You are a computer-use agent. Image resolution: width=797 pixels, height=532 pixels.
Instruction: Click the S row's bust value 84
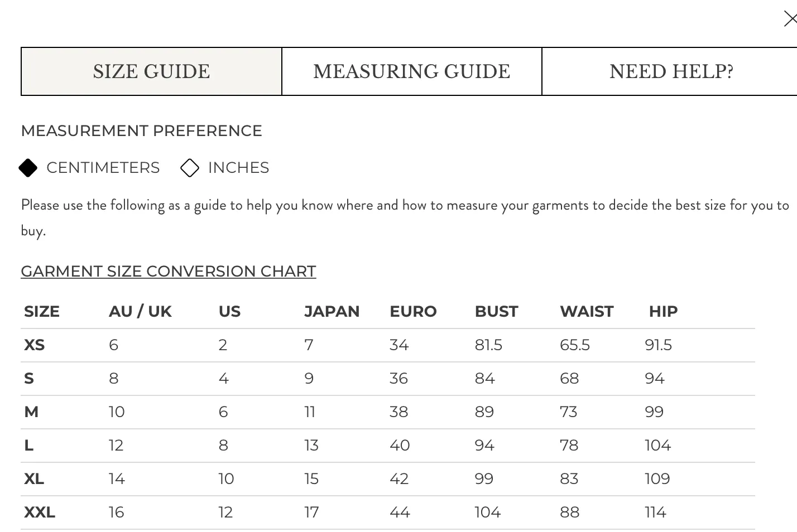[x=484, y=378]
